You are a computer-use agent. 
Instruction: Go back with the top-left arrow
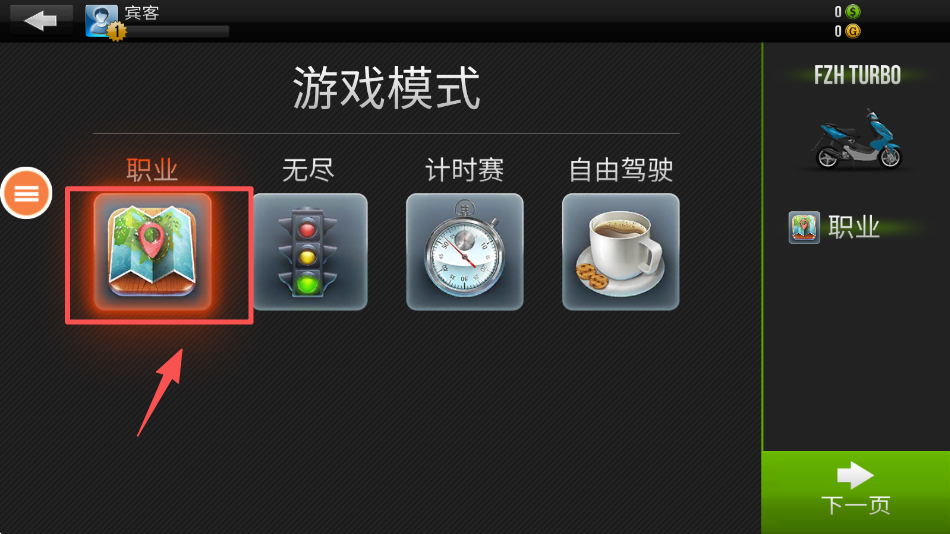point(41,20)
